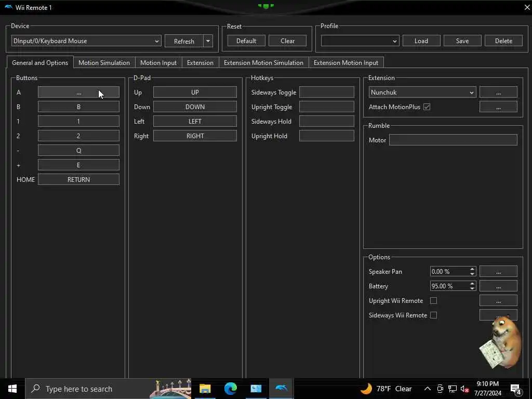532x399 pixels.
Task: Remap the D-Pad Right binding
Action: [x=195, y=136]
